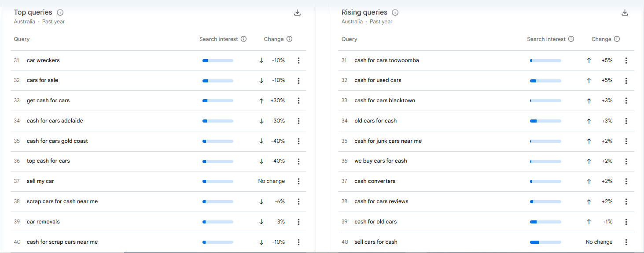Click Change info icon in Rising queries
Image resolution: width=644 pixels, height=253 pixels.
coord(617,39)
